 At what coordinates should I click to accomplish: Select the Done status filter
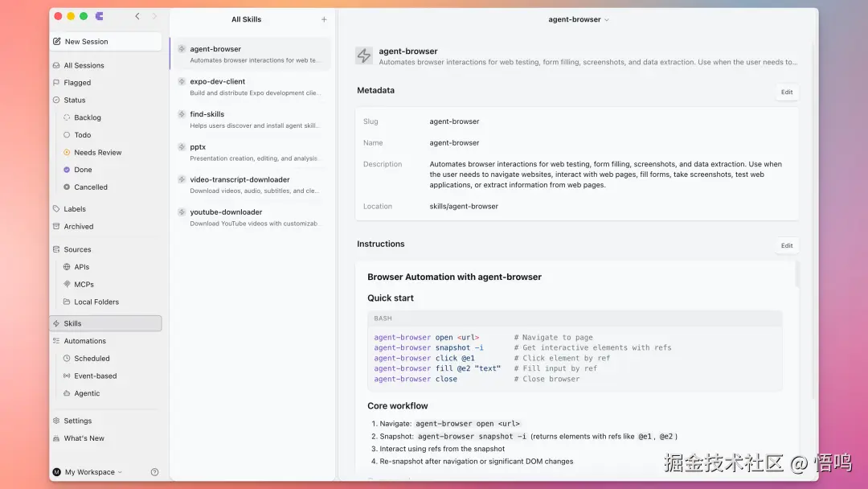(83, 170)
